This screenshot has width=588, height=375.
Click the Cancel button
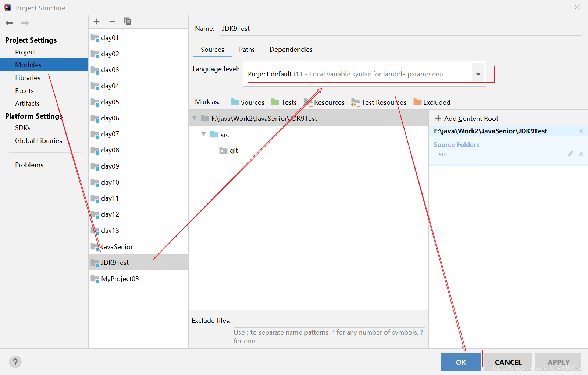click(x=508, y=362)
